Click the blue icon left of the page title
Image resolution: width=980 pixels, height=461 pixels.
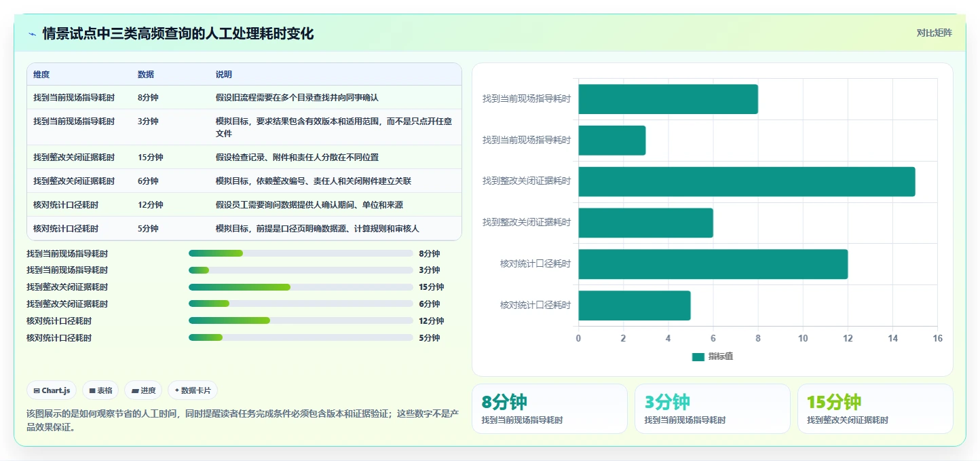point(33,34)
